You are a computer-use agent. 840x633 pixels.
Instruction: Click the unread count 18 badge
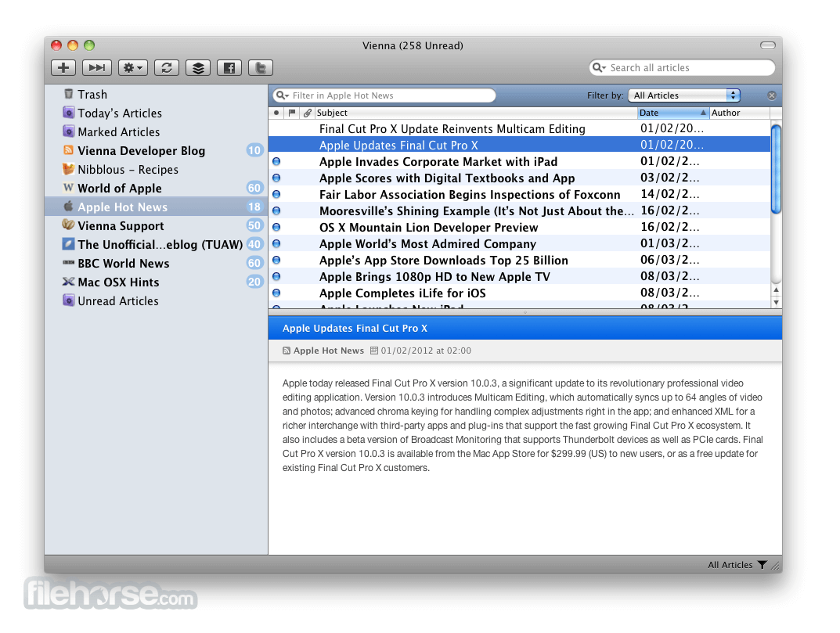tap(254, 207)
